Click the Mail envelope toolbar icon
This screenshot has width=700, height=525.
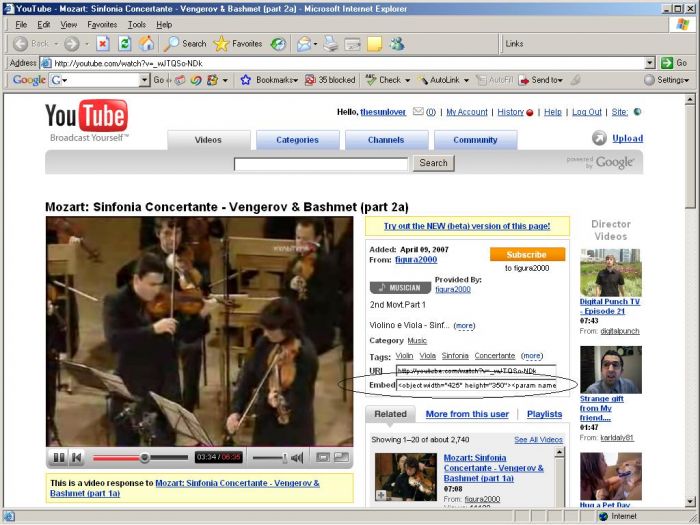[304, 44]
